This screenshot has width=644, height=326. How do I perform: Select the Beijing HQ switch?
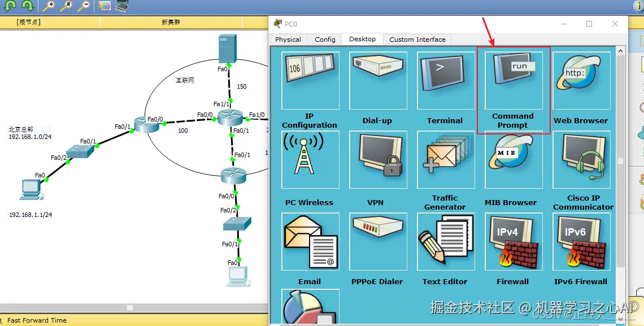(80, 151)
